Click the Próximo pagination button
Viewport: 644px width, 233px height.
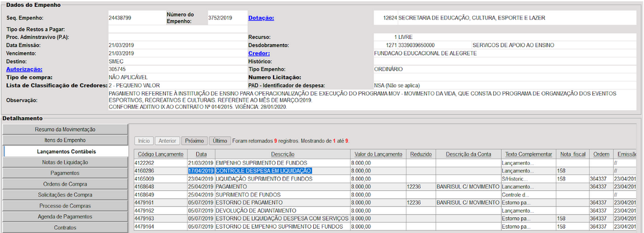coord(195,140)
